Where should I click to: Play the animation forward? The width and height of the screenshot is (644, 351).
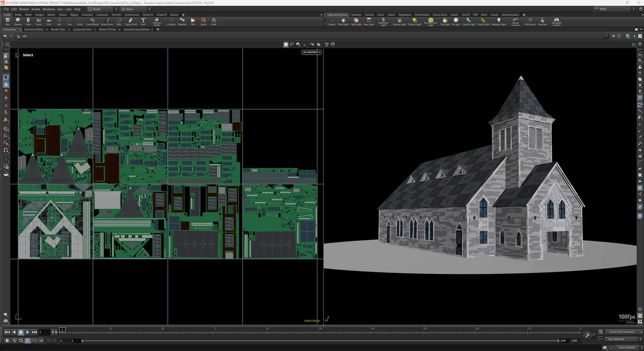pyautogui.click(x=28, y=332)
